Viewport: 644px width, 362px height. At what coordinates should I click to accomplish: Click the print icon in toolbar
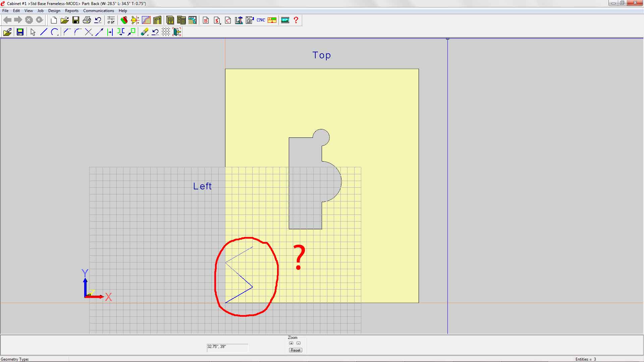(x=87, y=20)
